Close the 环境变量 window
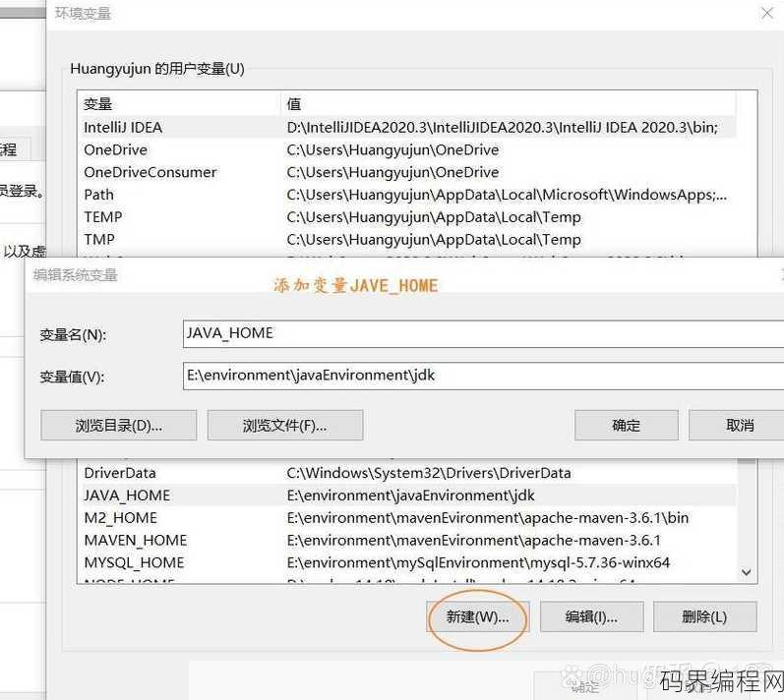Image resolution: width=784 pixels, height=700 pixels. [767, 13]
